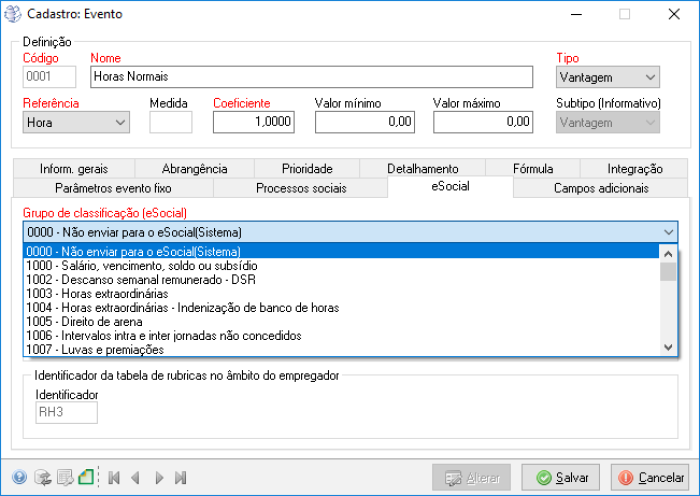Go to the next record

(158, 477)
